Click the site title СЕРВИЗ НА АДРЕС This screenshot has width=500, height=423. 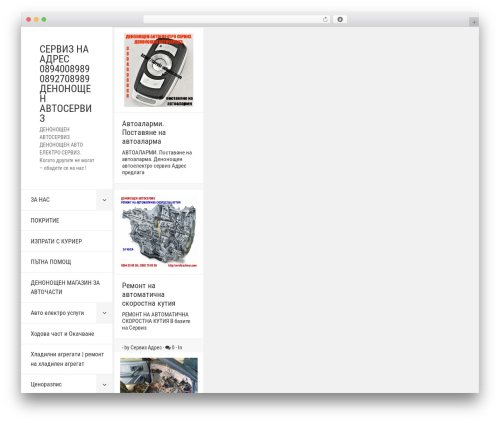pyautogui.click(x=65, y=84)
